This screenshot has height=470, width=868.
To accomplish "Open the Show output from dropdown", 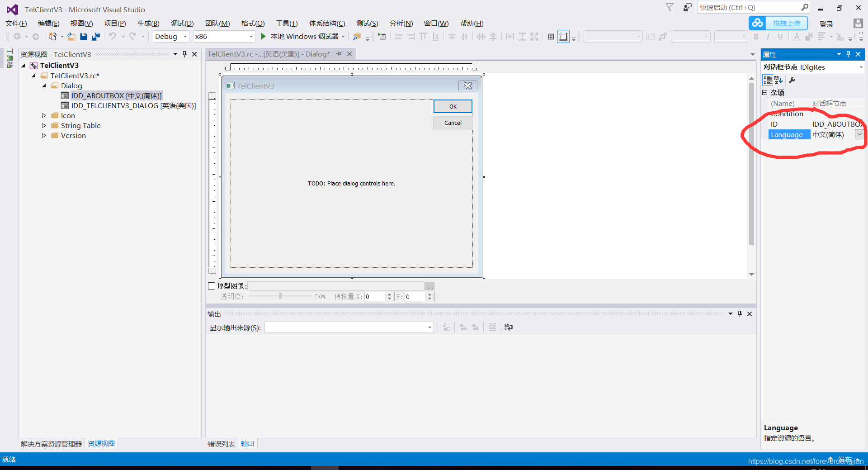I will [x=429, y=328].
